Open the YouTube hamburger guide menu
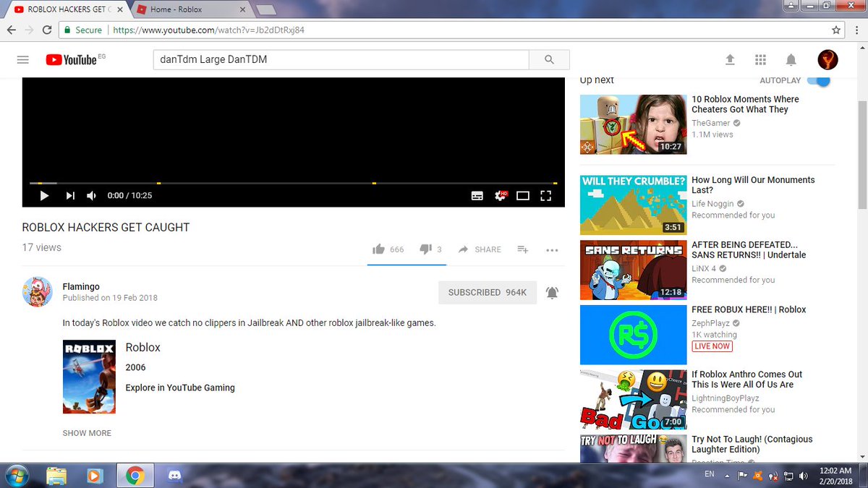Viewport: 868px width, 488px height. [22, 59]
